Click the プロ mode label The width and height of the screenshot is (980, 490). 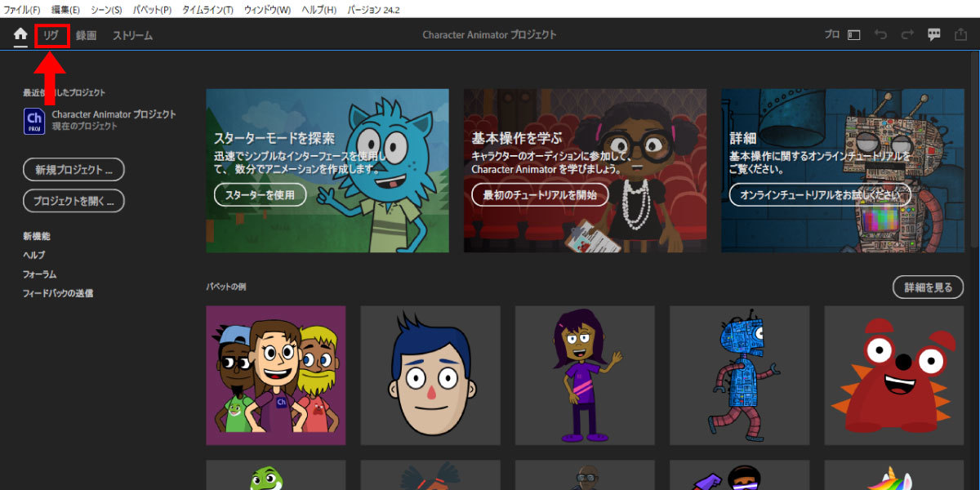point(831,35)
